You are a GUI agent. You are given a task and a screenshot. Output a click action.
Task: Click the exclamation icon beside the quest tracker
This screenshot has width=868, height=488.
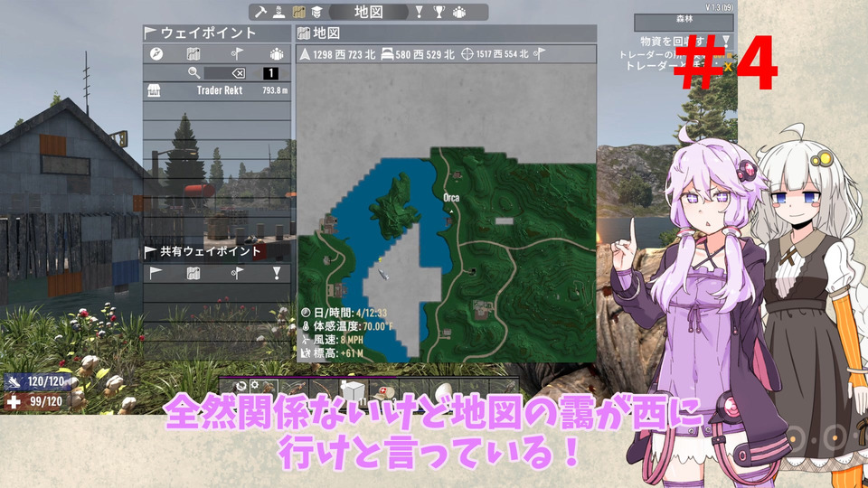pyautogui.click(x=726, y=41)
